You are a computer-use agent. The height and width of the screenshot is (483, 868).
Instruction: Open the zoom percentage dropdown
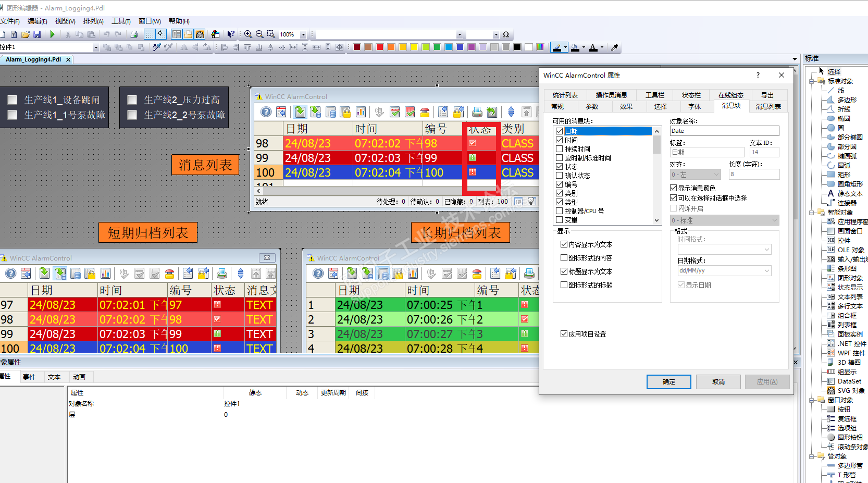pos(303,35)
